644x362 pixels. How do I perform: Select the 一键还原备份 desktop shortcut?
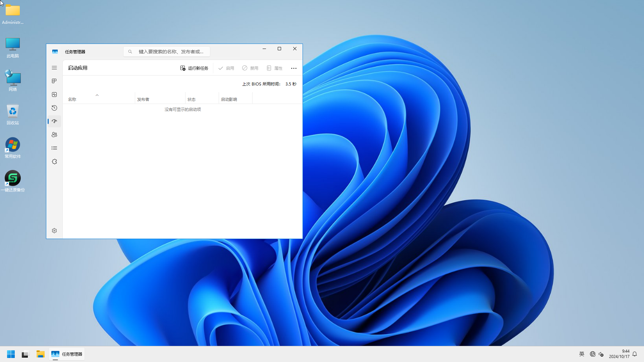click(13, 181)
